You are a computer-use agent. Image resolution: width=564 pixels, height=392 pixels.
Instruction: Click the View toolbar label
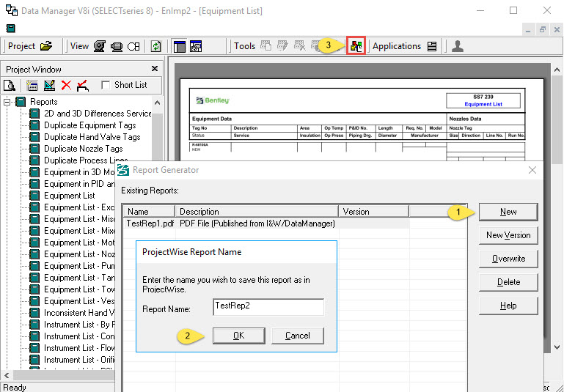79,46
